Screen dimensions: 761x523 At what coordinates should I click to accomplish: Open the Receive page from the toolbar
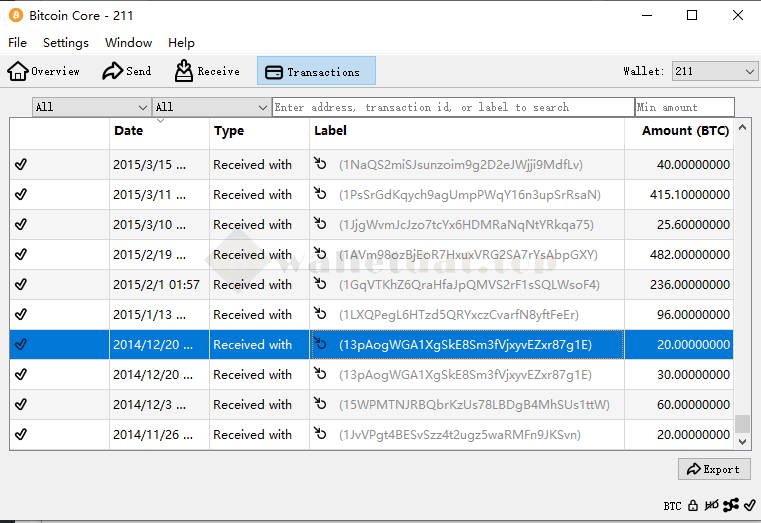pos(208,71)
